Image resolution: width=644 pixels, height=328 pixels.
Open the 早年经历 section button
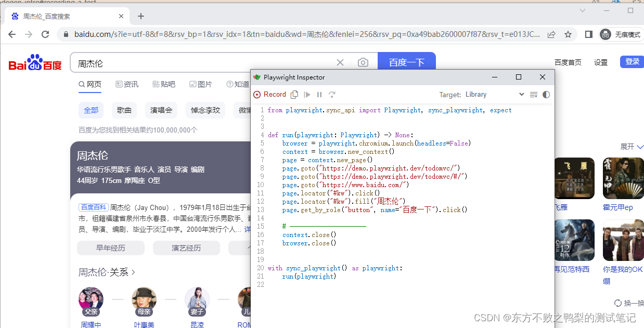pyautogui.click(x=111, y=248)
